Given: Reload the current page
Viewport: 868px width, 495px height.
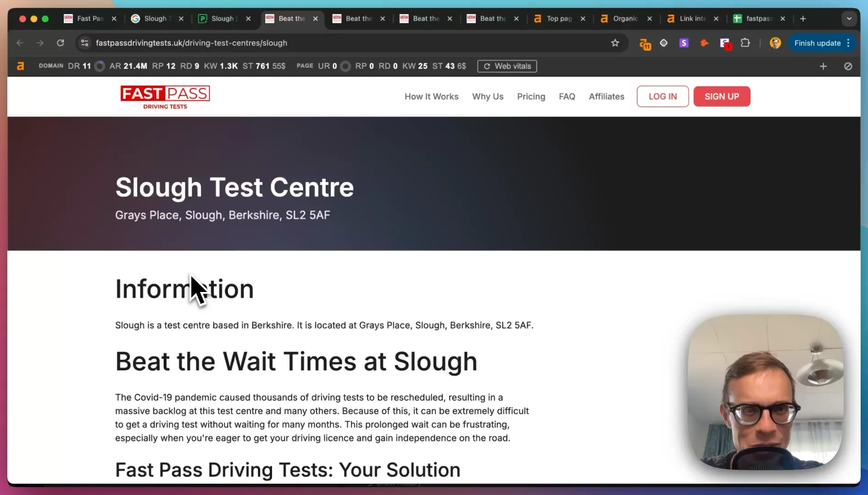Looking at the screenshot, I should (60, 43).
